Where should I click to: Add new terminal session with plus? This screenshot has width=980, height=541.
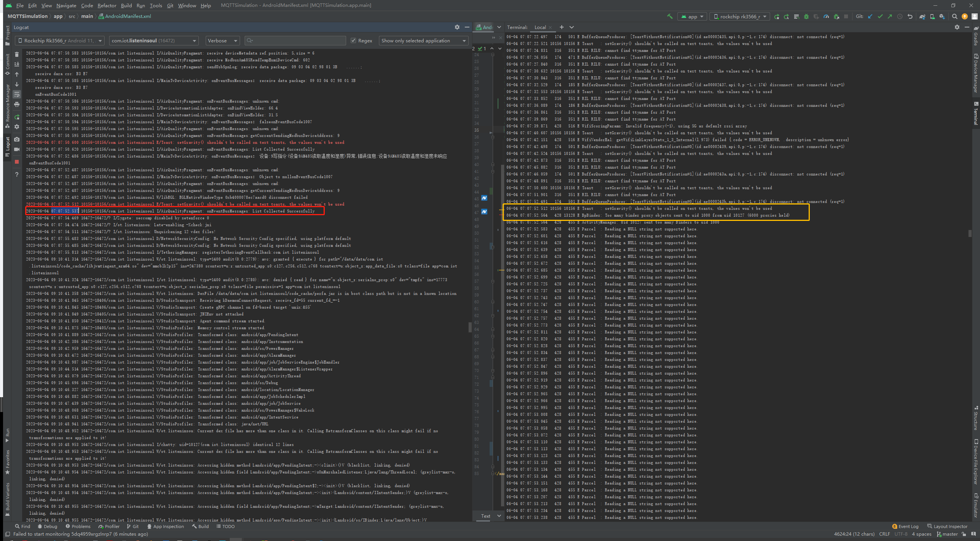[x=561, y=27]
